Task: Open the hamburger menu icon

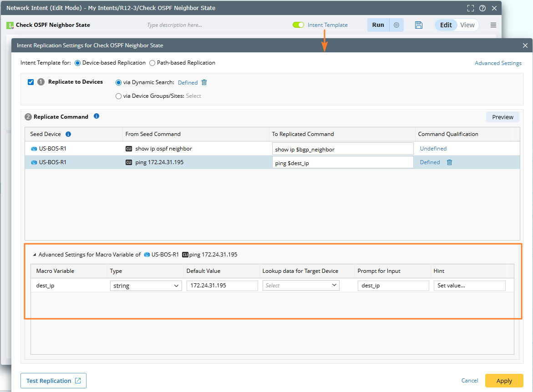Action: [493, 25]
